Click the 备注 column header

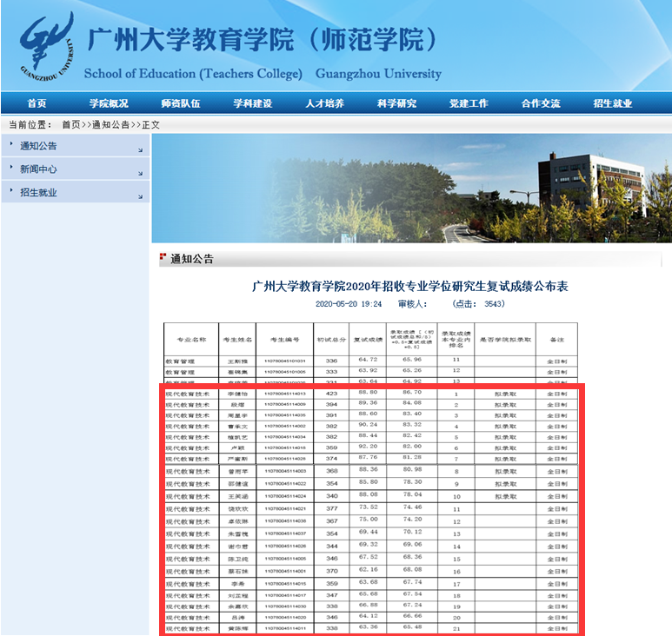[556, 340]
